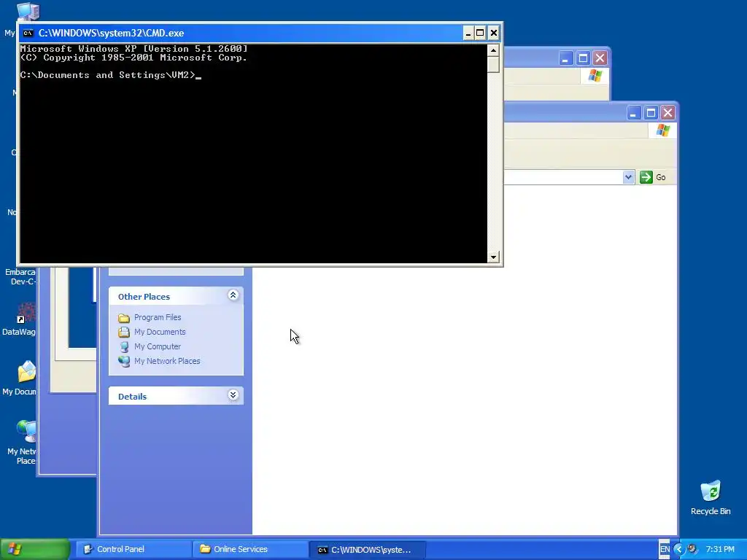Click the My Computer icon in Other Places
The image size is (747, 560).
pos(124,346)
